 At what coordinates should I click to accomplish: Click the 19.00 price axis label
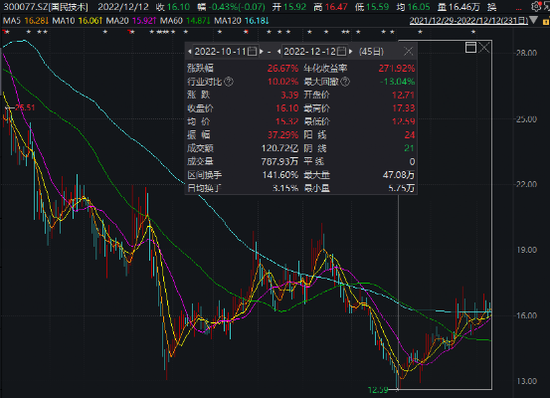pyautogui.click(x=526, y=250)
